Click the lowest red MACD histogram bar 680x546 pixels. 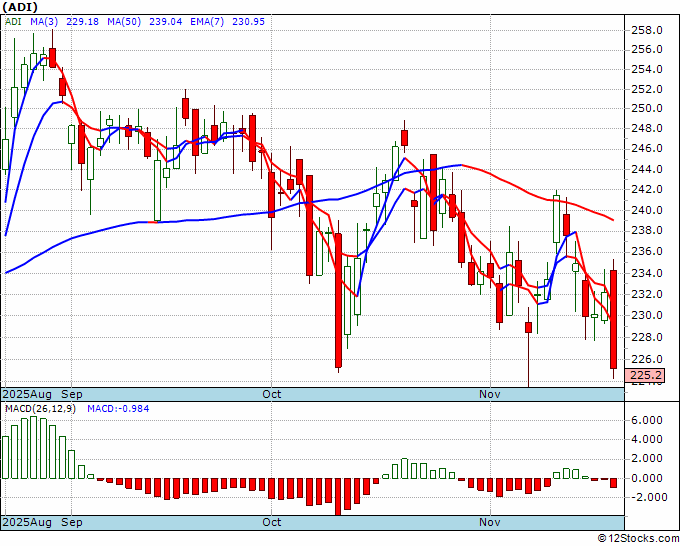338,497
